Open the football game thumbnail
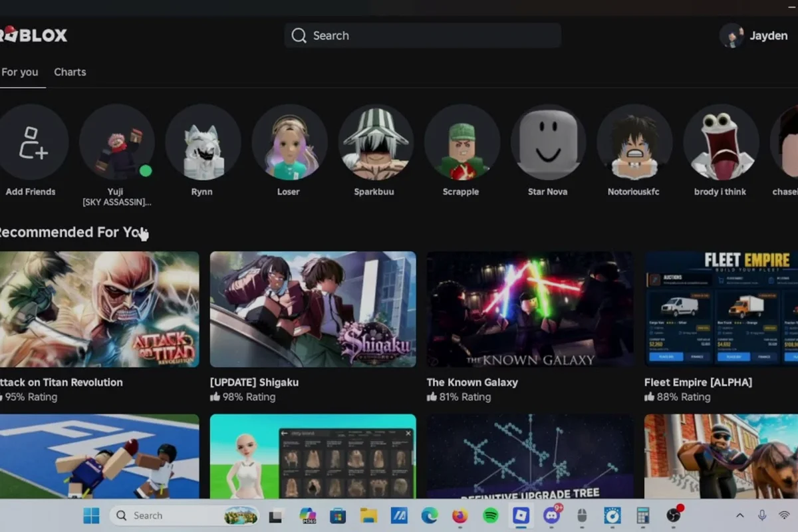 tap(98, 456)
